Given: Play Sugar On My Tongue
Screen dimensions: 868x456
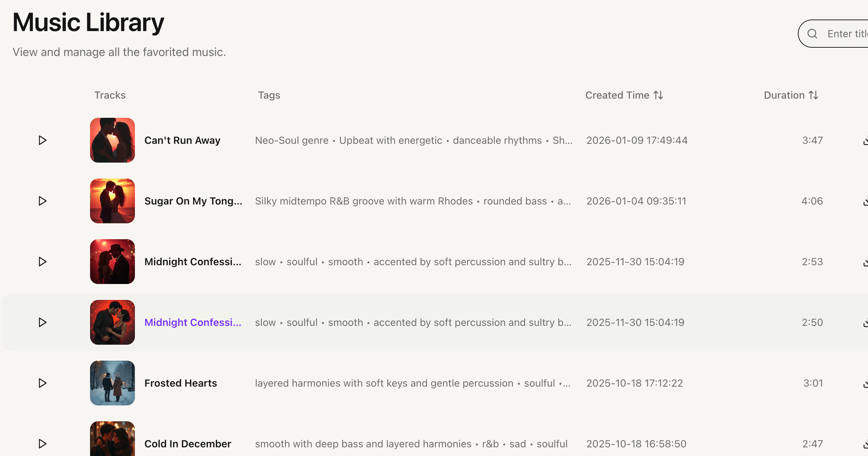Looking at the screenshot, I should (42, 201).
